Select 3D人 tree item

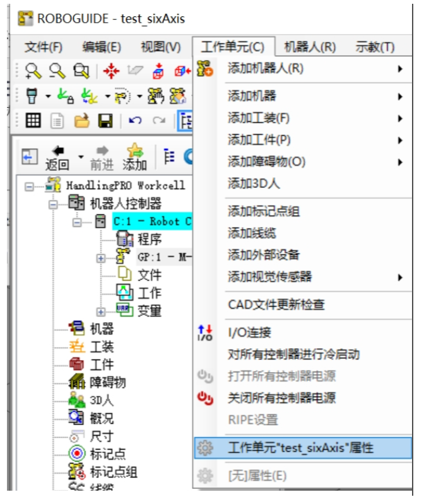pos(102,401)
